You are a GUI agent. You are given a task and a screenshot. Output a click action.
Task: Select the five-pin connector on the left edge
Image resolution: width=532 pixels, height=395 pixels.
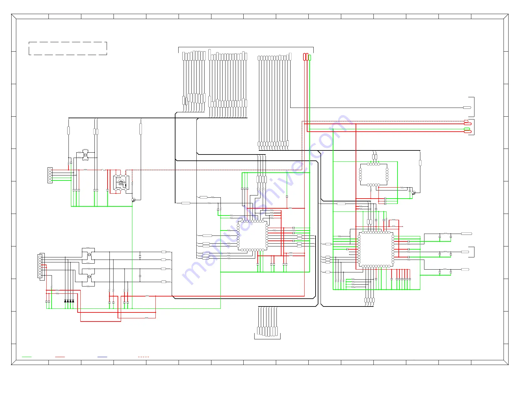click(x=50, y=175)
